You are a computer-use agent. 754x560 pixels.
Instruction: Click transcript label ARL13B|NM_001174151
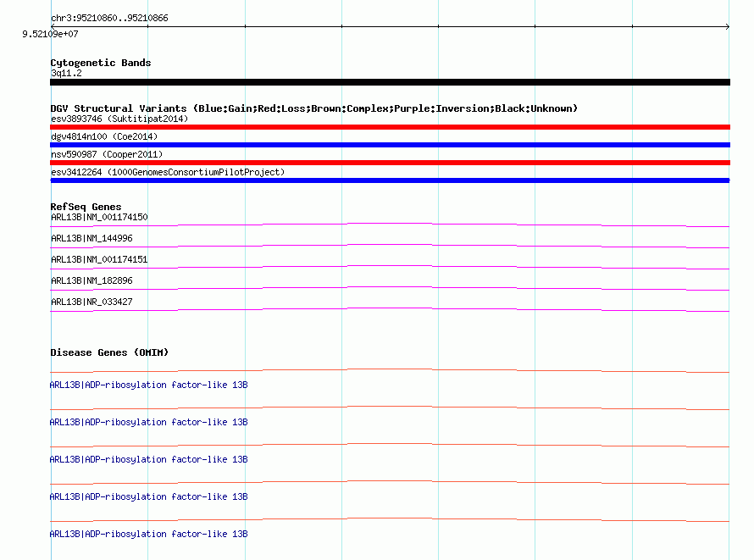tap(99, 259)
